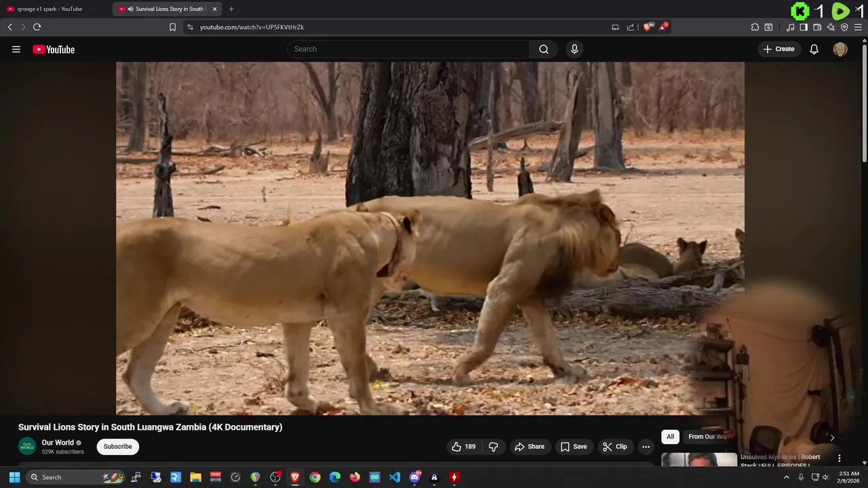The image size is (868, 488).
Task: Like the video with thumbs up
Action: pyautogui.click(x=465, y=447)
